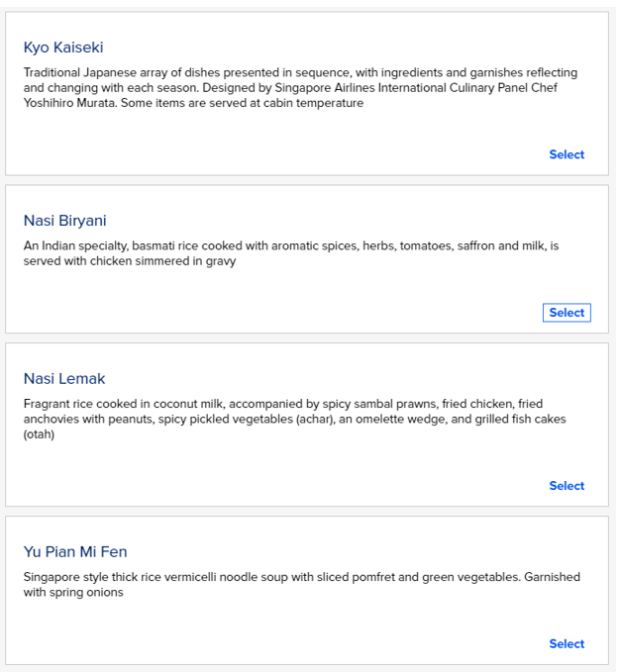Screen dimensions: 619x672
Task: Click "served with chicken simmered in gravy" text
Action: (x=130, y=261)
